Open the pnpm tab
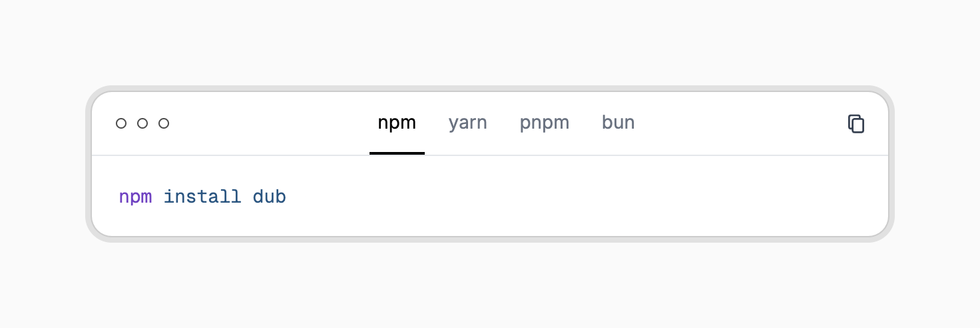 point(544,123)
